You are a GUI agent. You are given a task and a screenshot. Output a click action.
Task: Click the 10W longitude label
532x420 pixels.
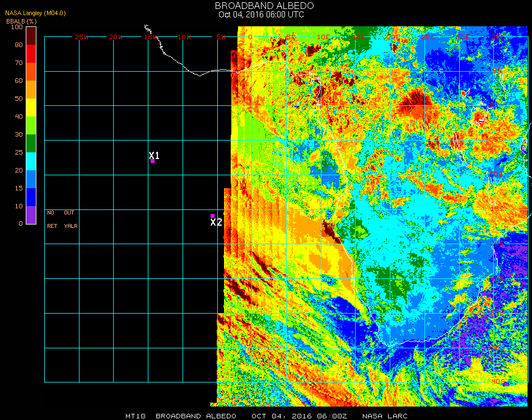(x=184, y=37)
